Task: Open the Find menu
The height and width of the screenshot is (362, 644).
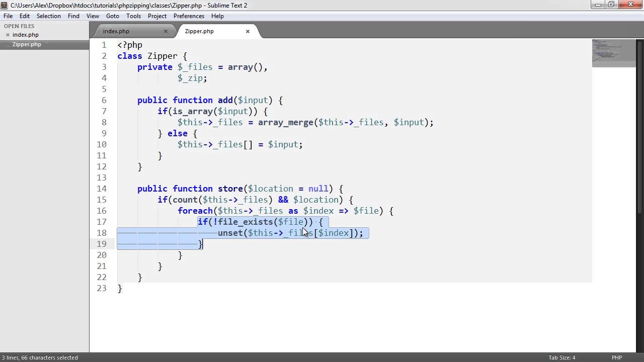Action: (x=73, y=16)
